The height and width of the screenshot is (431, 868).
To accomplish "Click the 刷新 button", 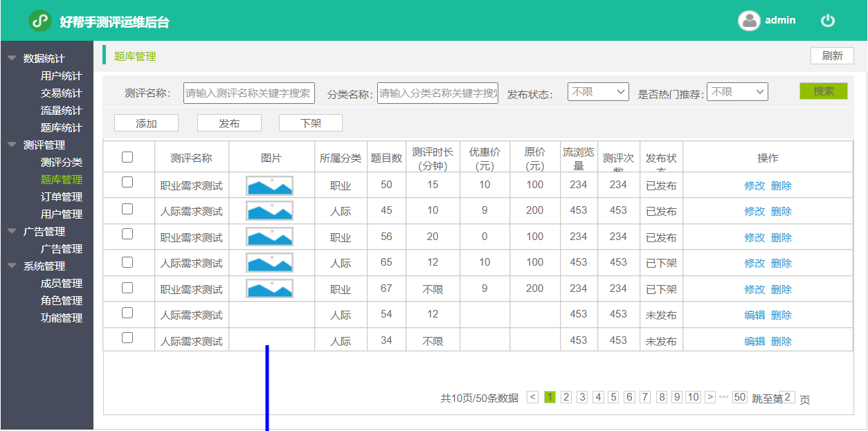I will pyautogui.click(x=832, y=56).
